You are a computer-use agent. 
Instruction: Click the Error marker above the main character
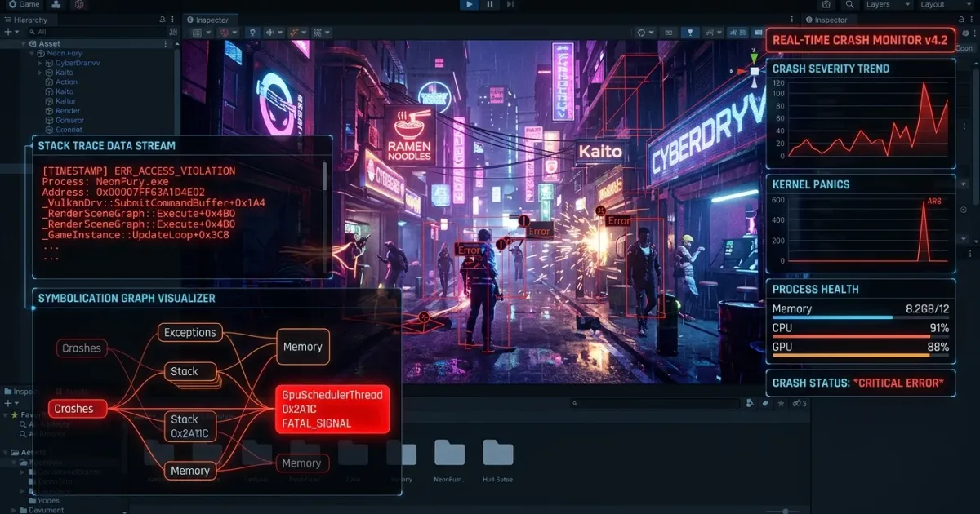(x=470, y=250)
